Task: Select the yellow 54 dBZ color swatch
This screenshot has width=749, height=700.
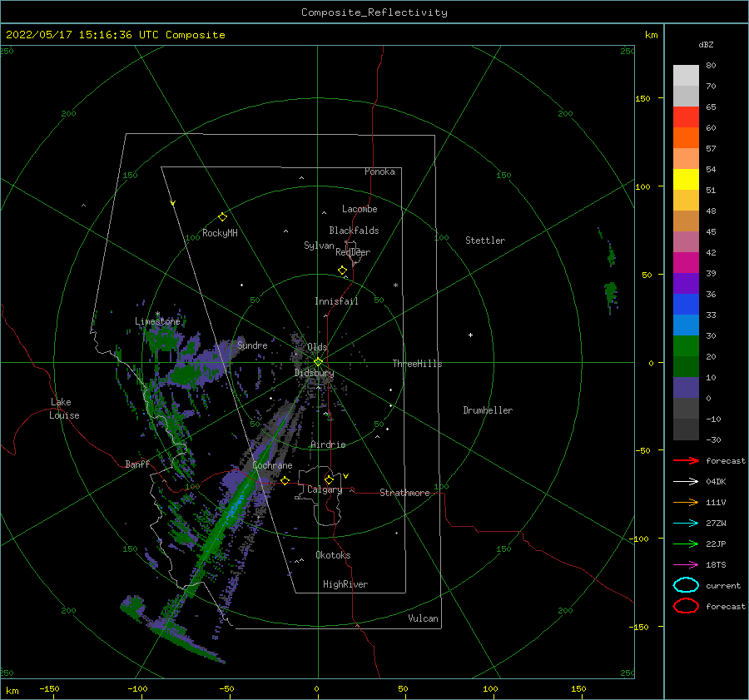Action: (686, 180)
